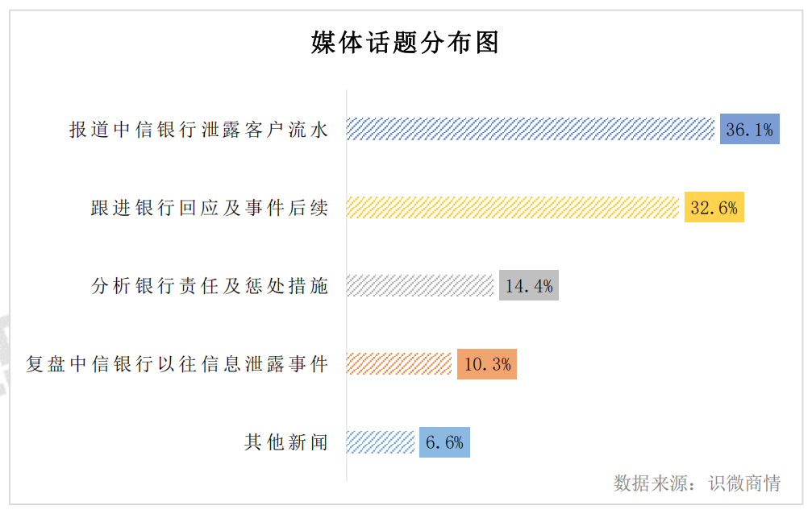Viewport: 812px width, 514px height.
Task: Click the axis label 报道中信银行泄露客户流水
Action: tap(199, 130)
